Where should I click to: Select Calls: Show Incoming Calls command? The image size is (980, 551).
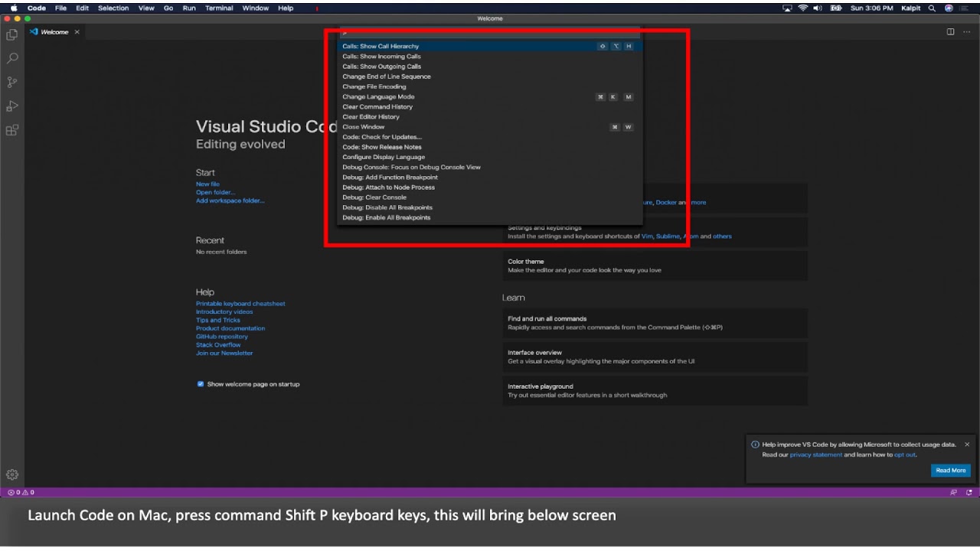(489, 57)
